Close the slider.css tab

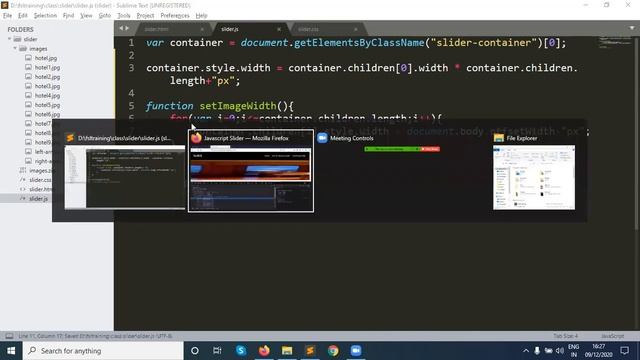pyautogui.click(x=356, y=29)
